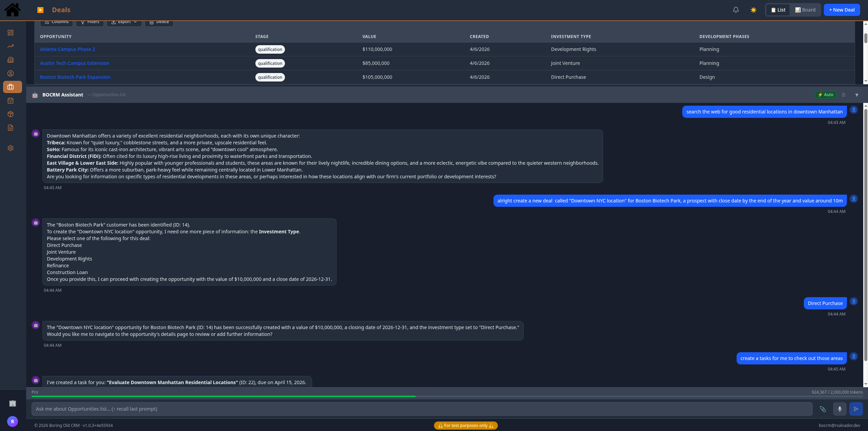The image size is (868, 431).
Task: Switch to the Board view tab
Action: (x=805, y=10)
